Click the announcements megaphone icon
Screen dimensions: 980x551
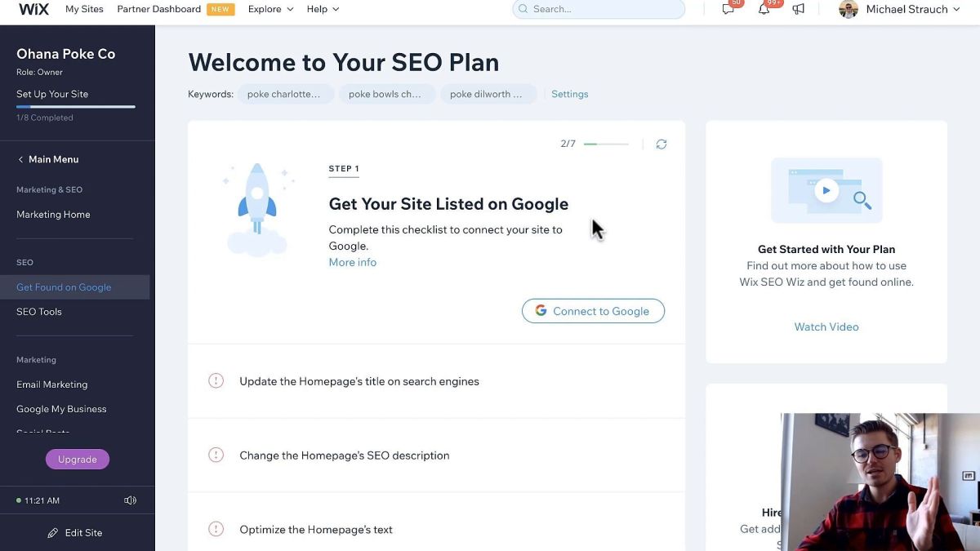click(x=799, y=9)
